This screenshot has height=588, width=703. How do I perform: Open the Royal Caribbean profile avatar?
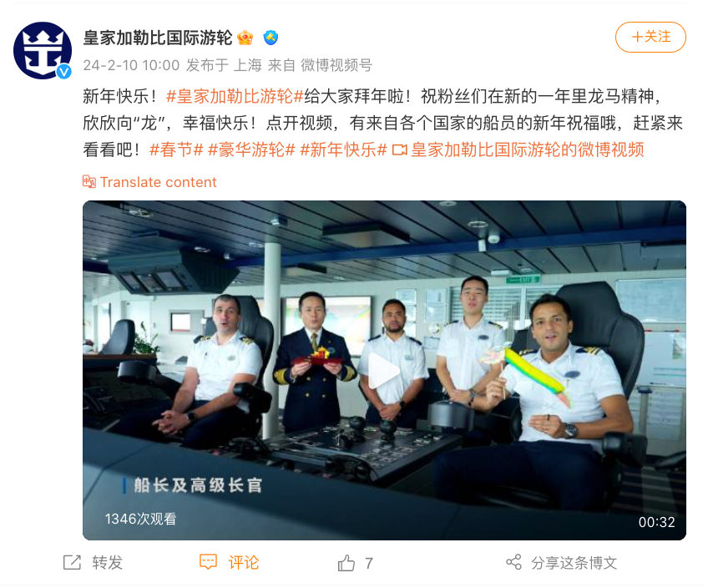coord(43,50)
